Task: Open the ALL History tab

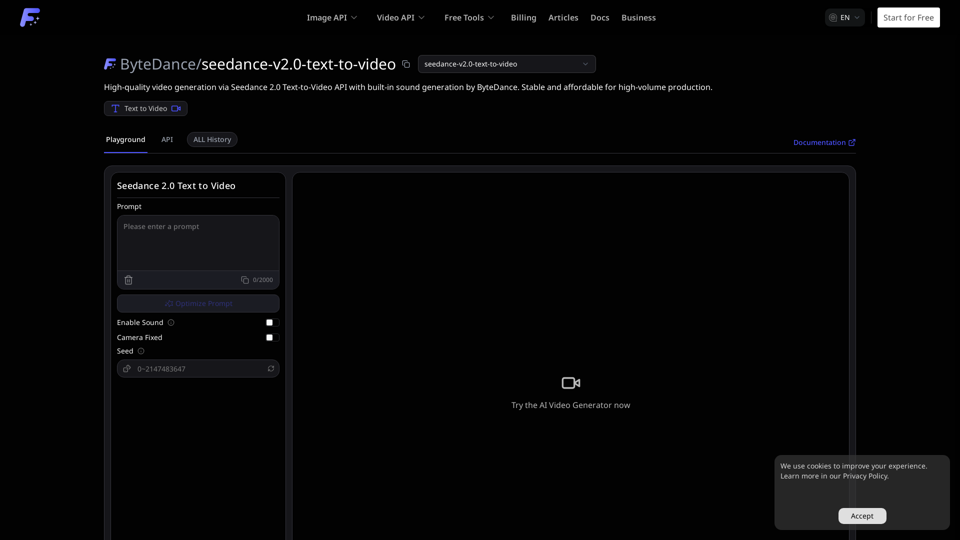Action: click(212, 140)
